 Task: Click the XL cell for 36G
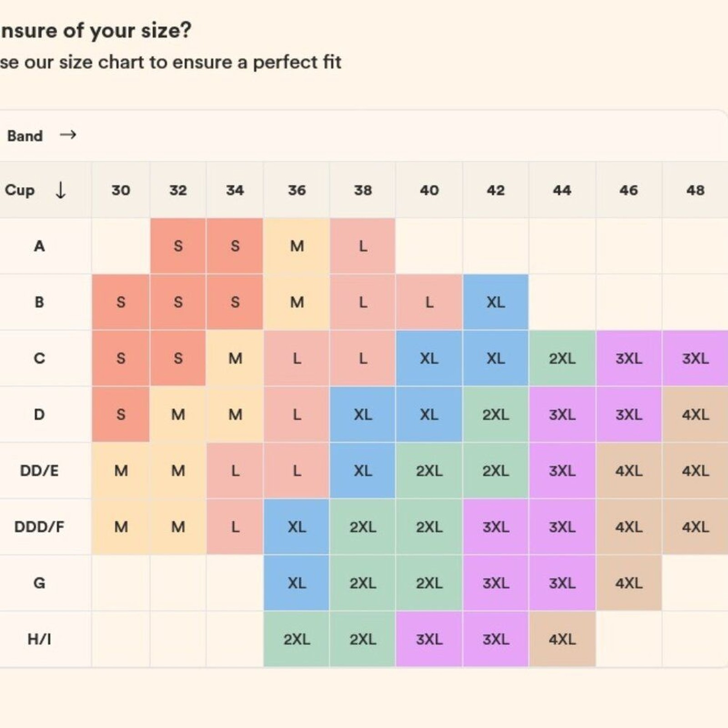pyautogui.click(x=297, y=583)
